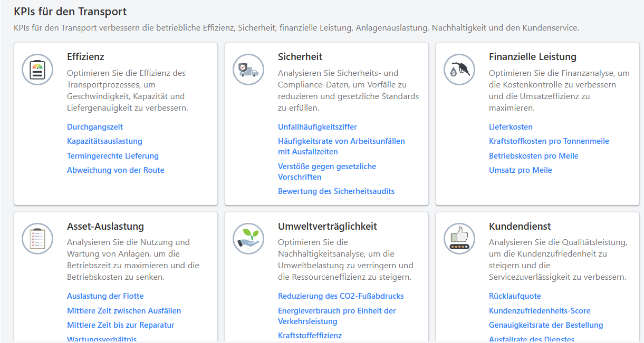The width and height of the screenshot is (644, 343).
Task: Click the thumbs-up icon beside Kundendienst
Action: 459,238
